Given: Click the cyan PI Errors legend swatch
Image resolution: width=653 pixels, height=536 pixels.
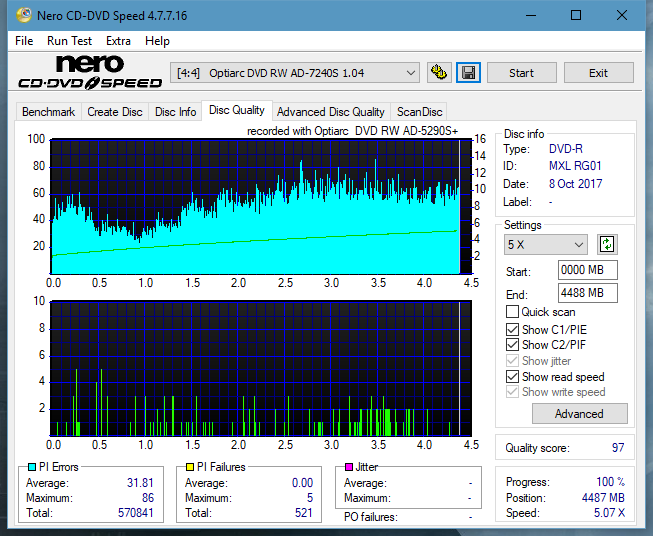Looking at the screenshot, I should [32, 467].
